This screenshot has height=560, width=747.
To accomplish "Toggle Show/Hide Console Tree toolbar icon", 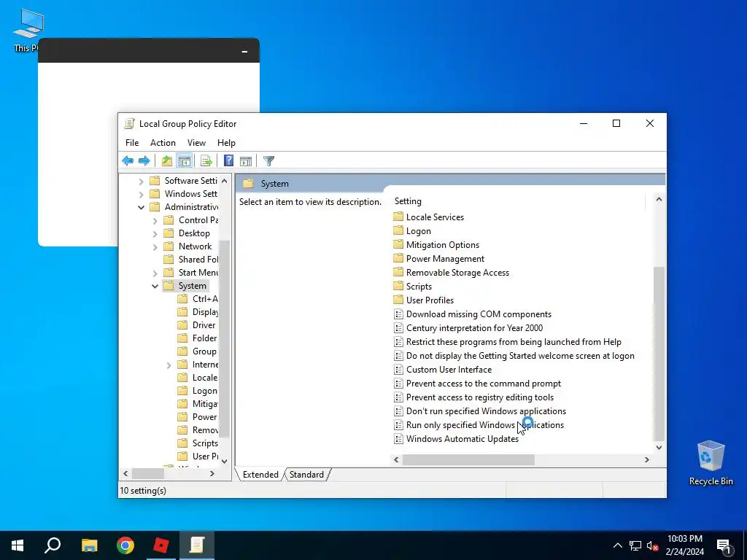I will point(185,161).
